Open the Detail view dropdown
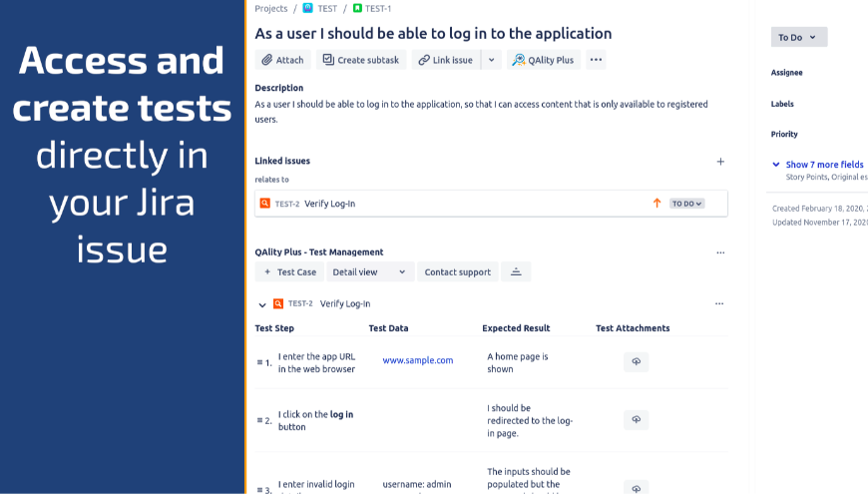 coord(370,271)
